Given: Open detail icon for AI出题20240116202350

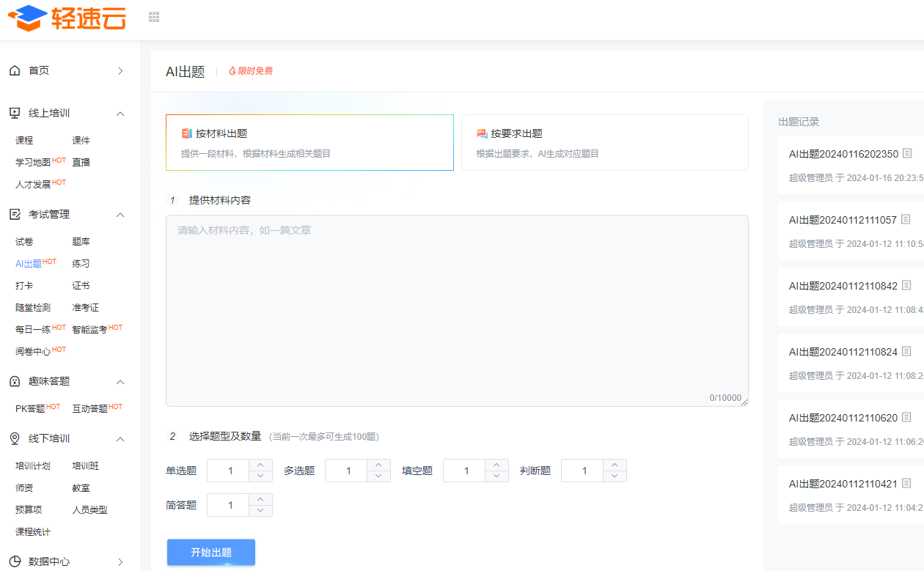Looking at the screenshot, I should [907, 154].
